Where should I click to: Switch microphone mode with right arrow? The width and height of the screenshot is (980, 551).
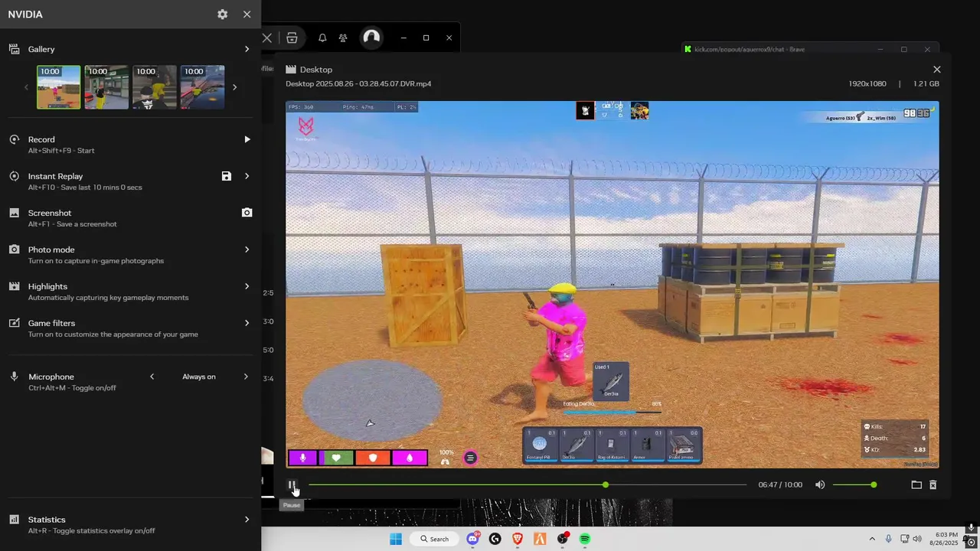point(246,377)
